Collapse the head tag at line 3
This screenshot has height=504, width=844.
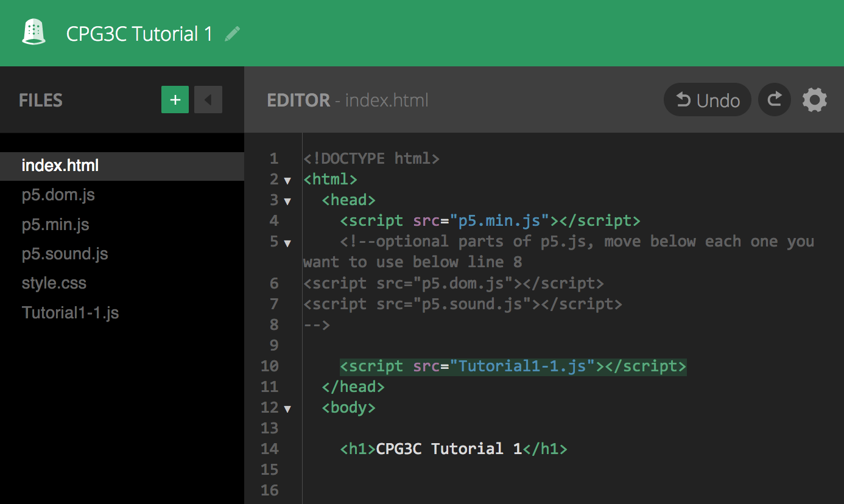coord(287,201)
